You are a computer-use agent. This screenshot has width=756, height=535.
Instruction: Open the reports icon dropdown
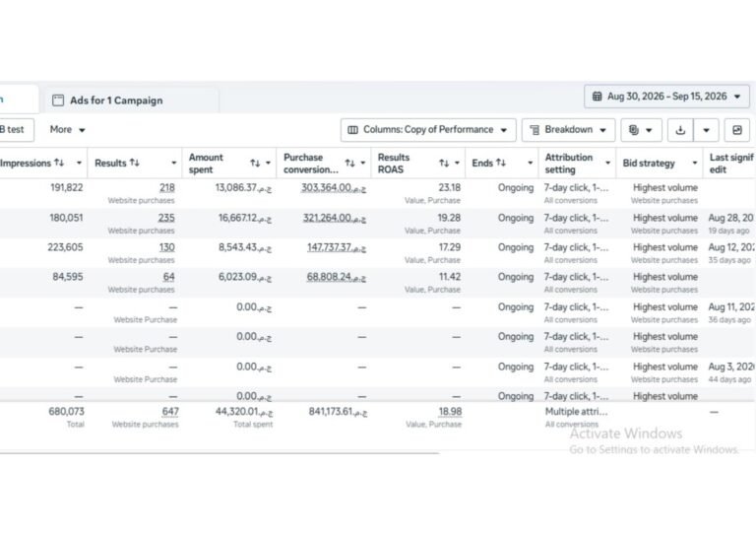pos(641,130)
